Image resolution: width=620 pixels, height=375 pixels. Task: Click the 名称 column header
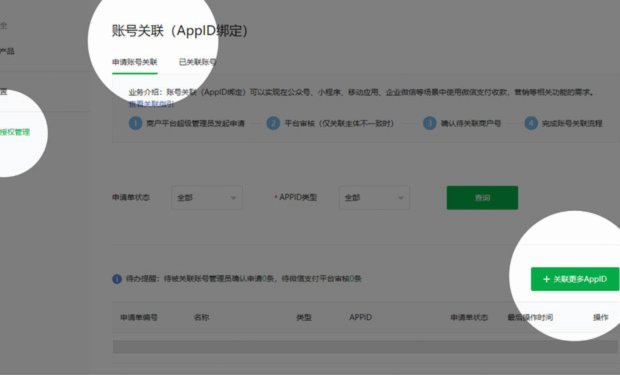(202, 317)
